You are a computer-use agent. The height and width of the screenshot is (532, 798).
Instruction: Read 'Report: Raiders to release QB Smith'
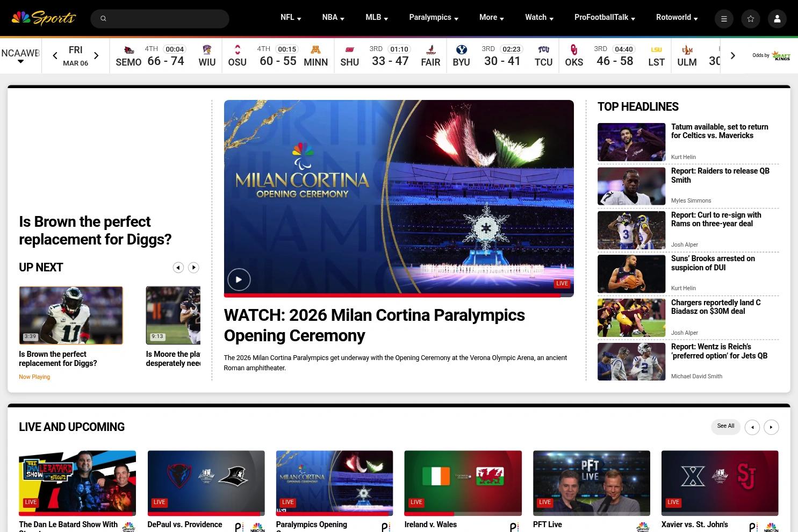(x=720, y=175)
